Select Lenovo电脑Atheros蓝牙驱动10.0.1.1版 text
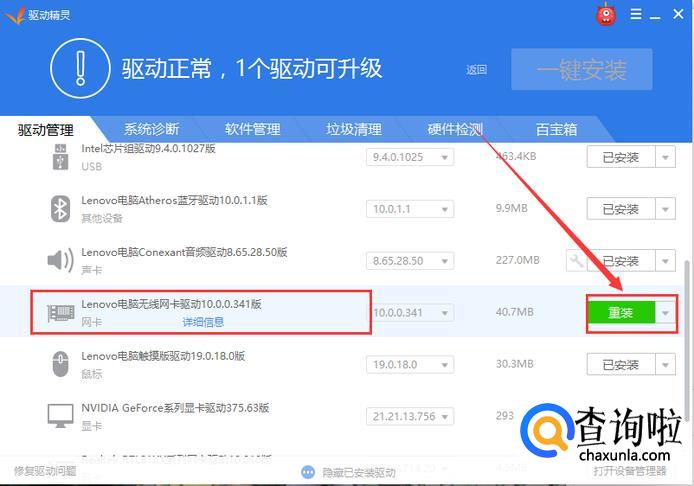 [174, 200]
